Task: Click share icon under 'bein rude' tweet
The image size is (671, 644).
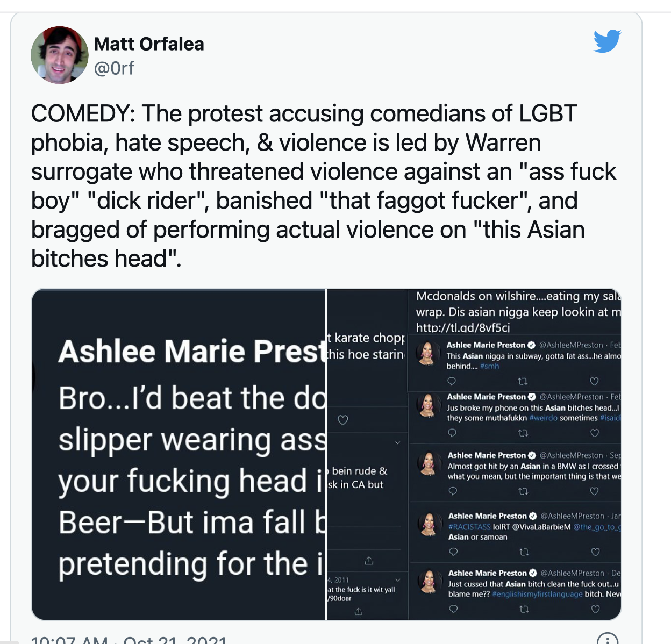Action: pyautogui.click(x=369, y=561)
